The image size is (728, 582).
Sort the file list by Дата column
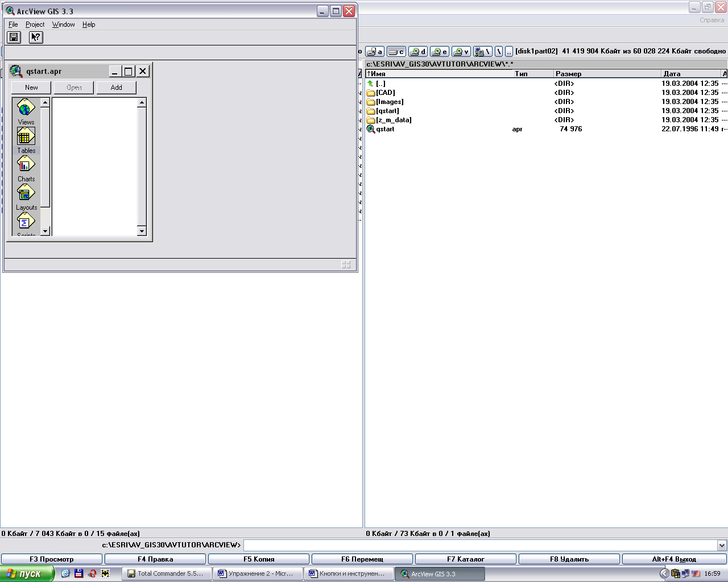(x=692, y=74)
